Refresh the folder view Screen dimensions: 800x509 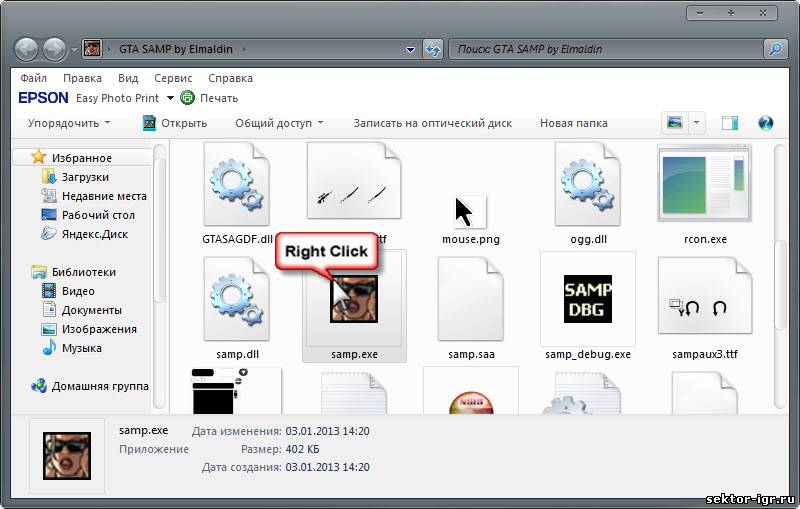tap(433, 49)
